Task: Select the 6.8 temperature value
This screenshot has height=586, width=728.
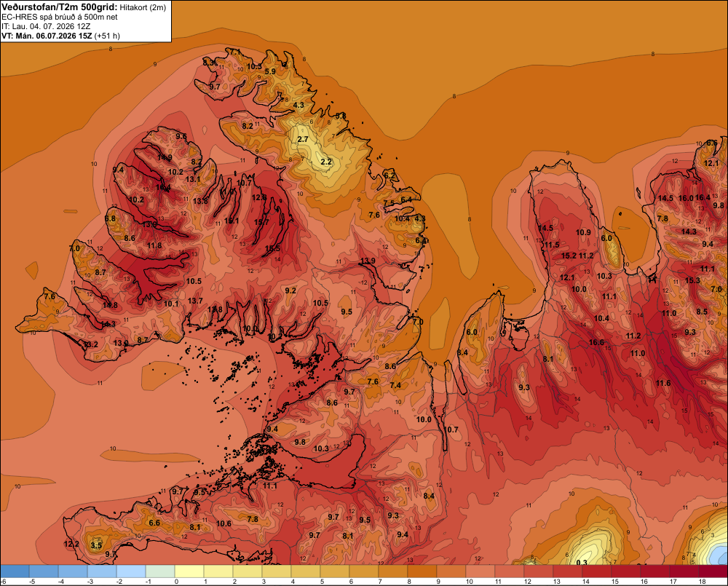Action: tap(110, 218)
